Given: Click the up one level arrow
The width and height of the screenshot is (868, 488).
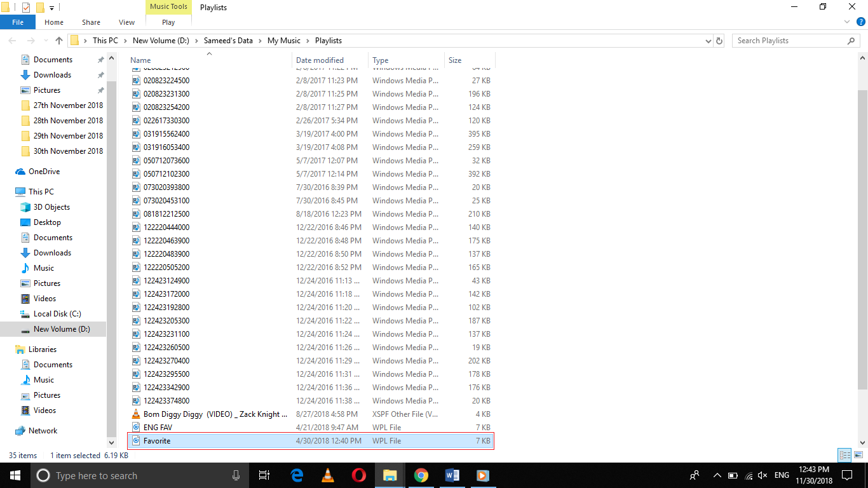Looking at the screenshot, I should (x=58, y=40).
